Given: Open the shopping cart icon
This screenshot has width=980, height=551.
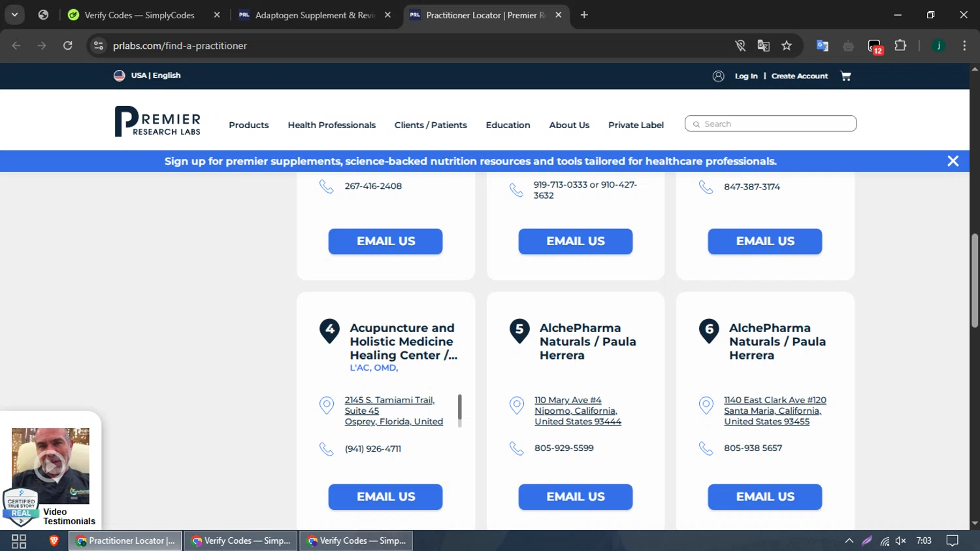Looking at the screenshot, I should (846, 76).
